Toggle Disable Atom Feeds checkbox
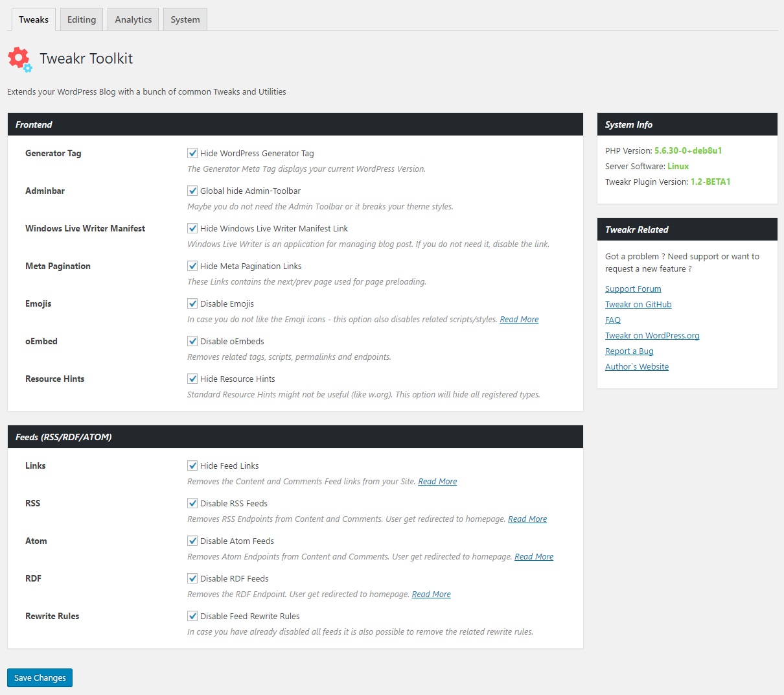The width and height of the screenshot is (784, 695). 192,541
